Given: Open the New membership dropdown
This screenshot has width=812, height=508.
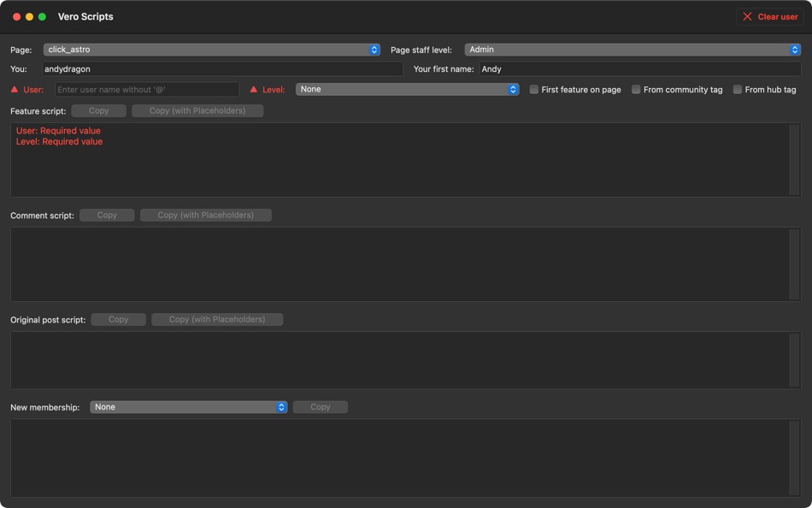Looking at the screenshot, I should click(x=188, y=406).
